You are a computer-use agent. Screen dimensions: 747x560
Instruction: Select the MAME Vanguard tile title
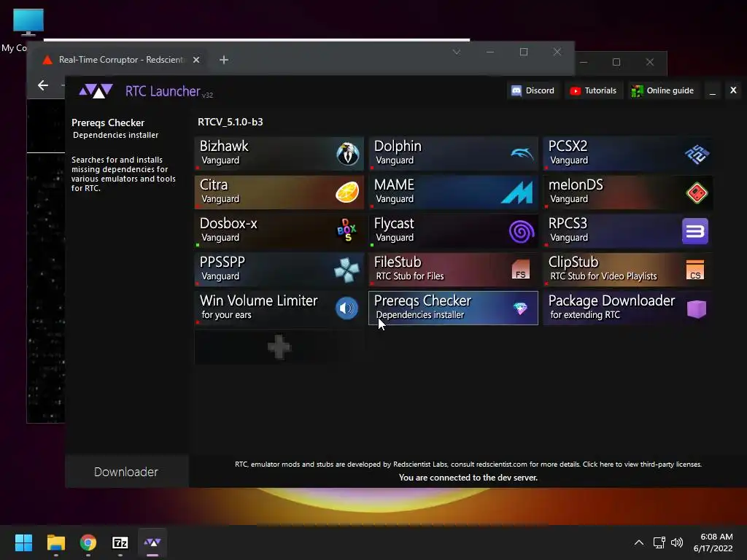pos(394,184)
